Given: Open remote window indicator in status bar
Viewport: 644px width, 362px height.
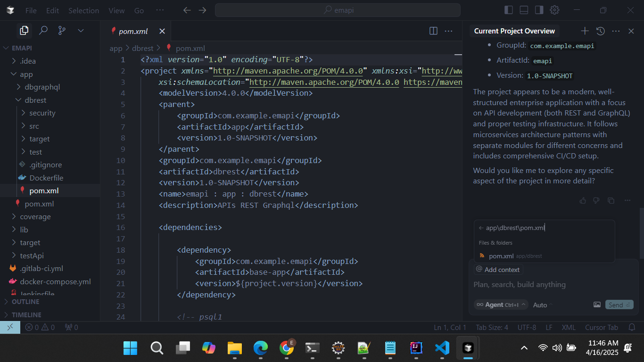Looking at the screenshot, I should (x=10, y=327).
